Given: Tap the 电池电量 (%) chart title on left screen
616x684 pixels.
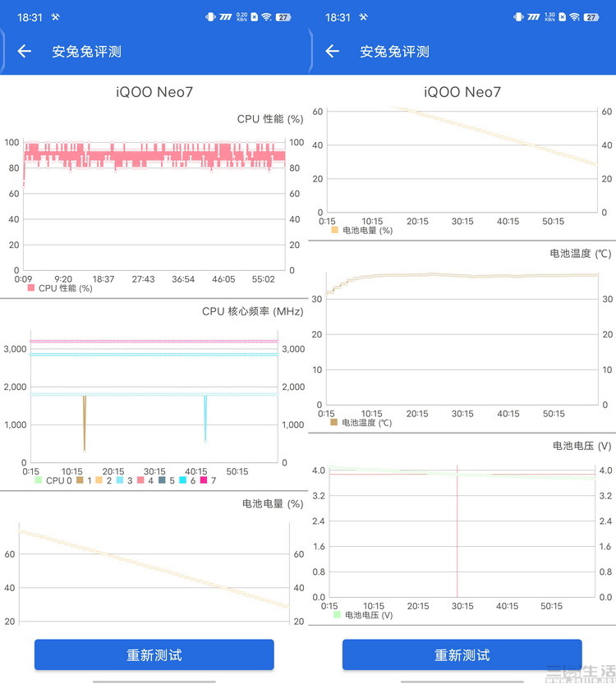Looking at the screenshot, I should [273, 504].
